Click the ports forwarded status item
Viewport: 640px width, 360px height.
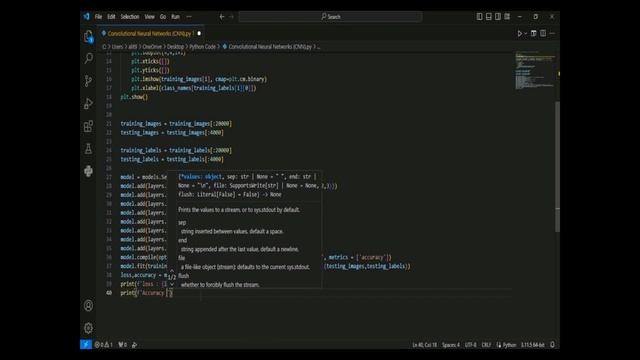pyautogui.click(x=122, y=345)
